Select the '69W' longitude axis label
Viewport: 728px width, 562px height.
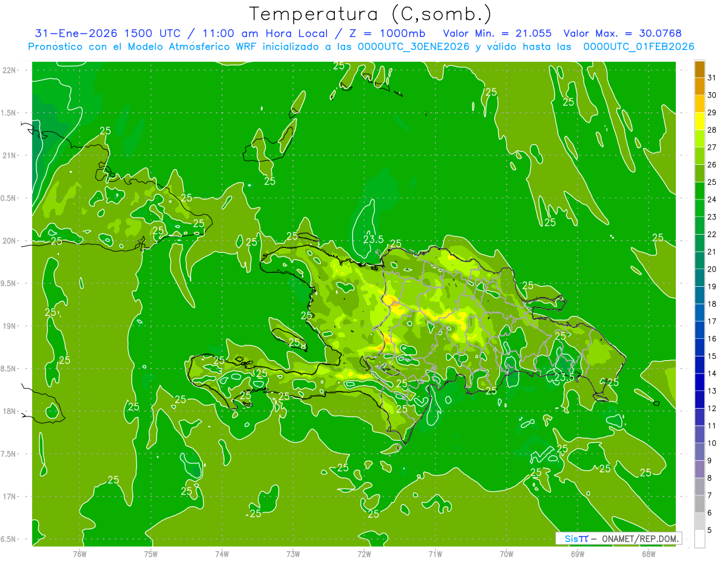click(x=578, y=554)
